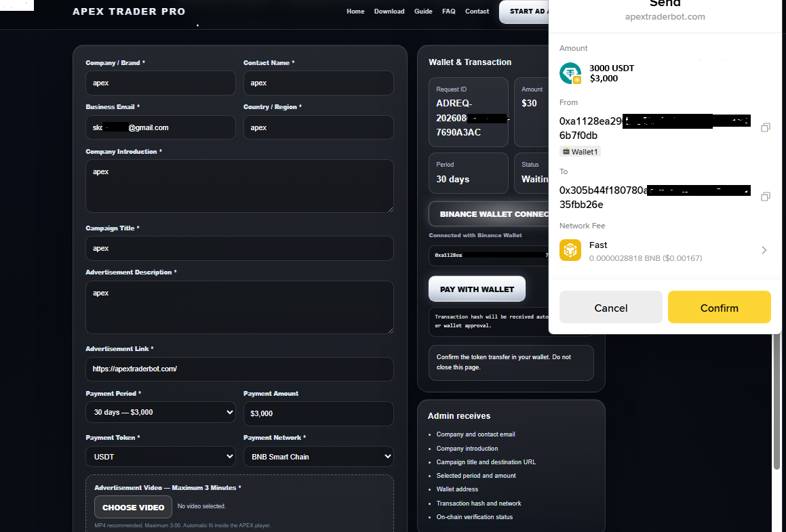This screenshot has height=532, width=786.
Task: Copy the To recipient address
Action: pyautogui.click(x=765, y=197)
